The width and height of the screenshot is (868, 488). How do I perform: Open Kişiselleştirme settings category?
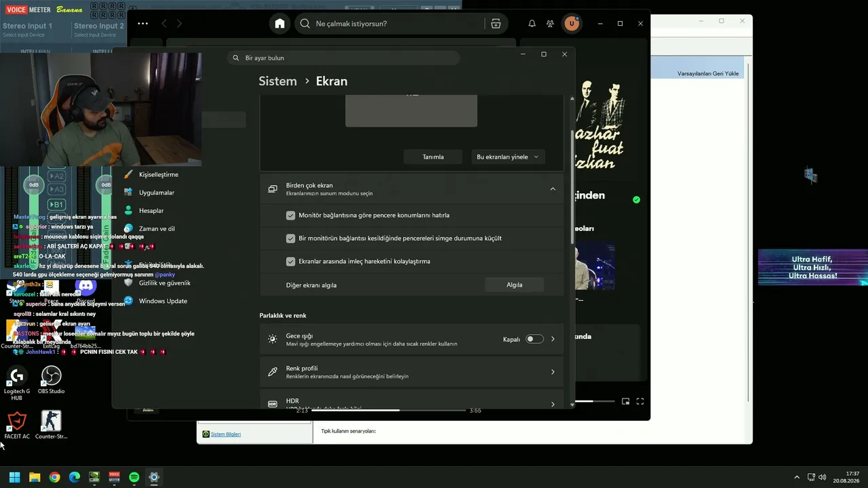click(158, 174)
